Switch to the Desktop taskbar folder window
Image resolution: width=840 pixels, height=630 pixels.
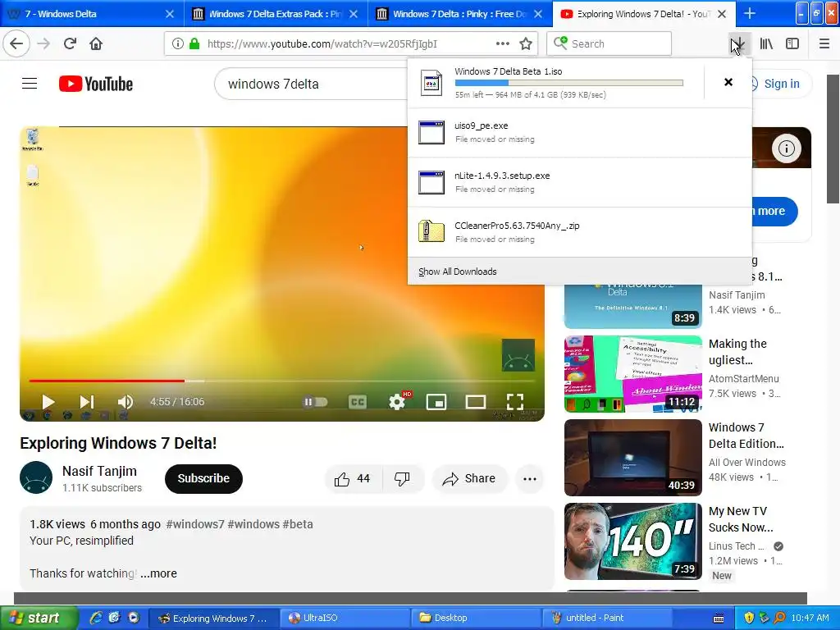[477, 618]
